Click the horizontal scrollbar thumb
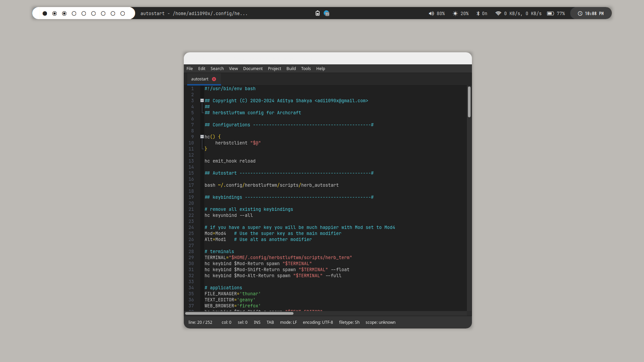 (x=239, y=313)
